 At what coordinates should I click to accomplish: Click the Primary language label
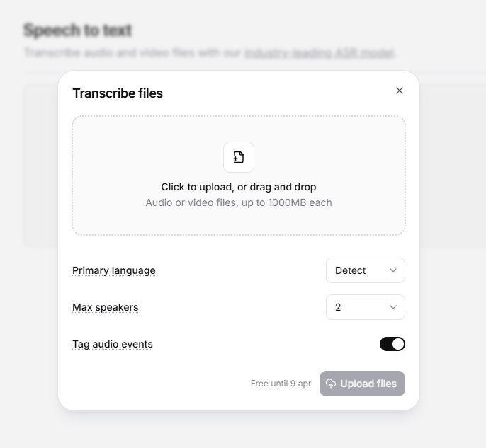[x=114, y=270]
